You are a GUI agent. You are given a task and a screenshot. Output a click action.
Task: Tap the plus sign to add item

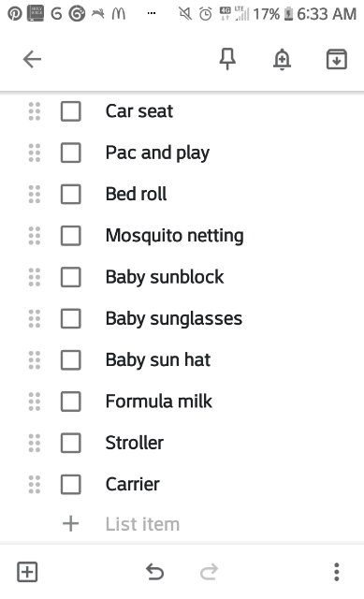click(x=71, y=524)
